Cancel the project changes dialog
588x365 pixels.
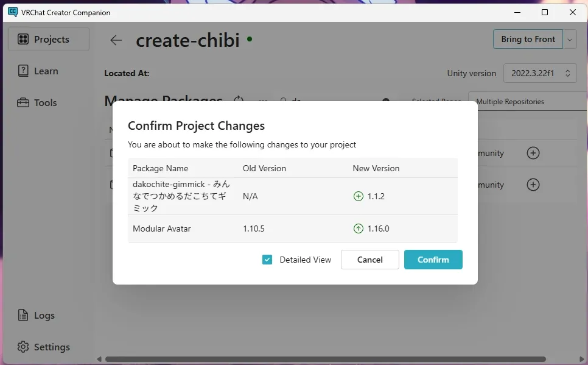pos(369,260)
